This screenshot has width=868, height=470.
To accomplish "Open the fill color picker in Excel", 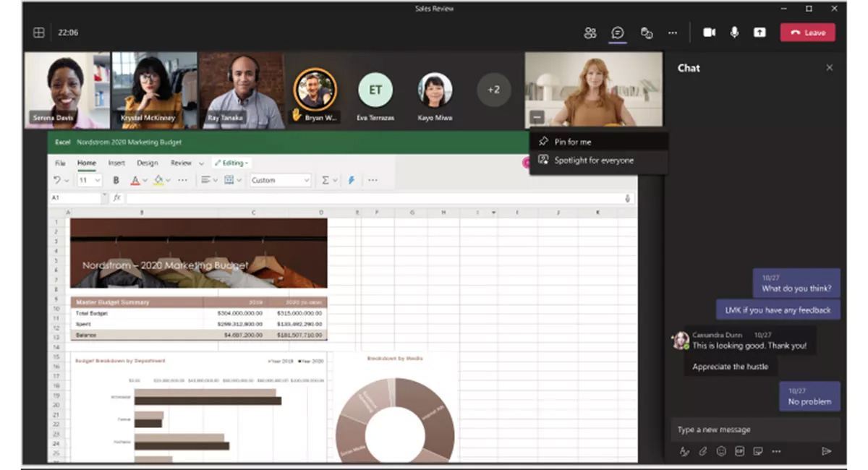I will (159, 180).
